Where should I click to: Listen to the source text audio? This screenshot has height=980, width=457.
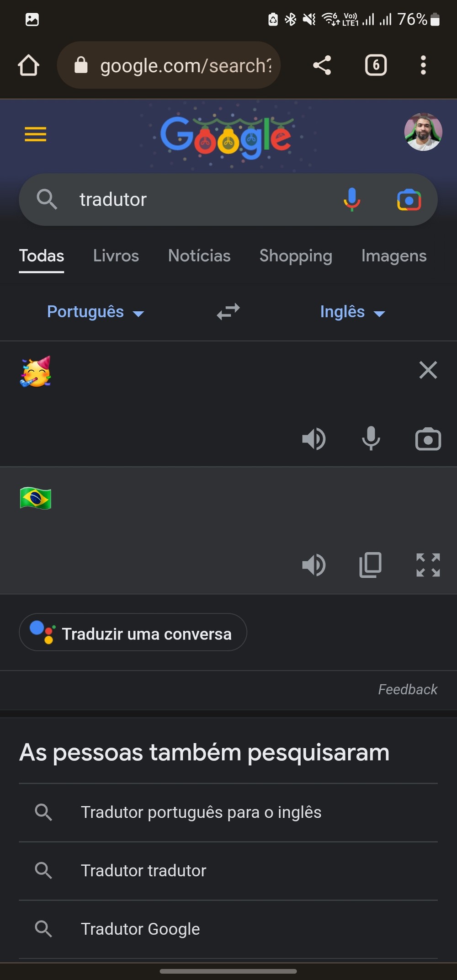[314, 439]
